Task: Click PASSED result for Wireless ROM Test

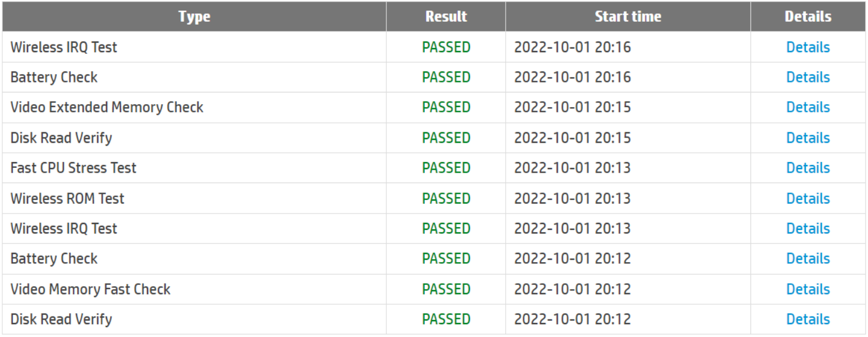Action: 446,198
